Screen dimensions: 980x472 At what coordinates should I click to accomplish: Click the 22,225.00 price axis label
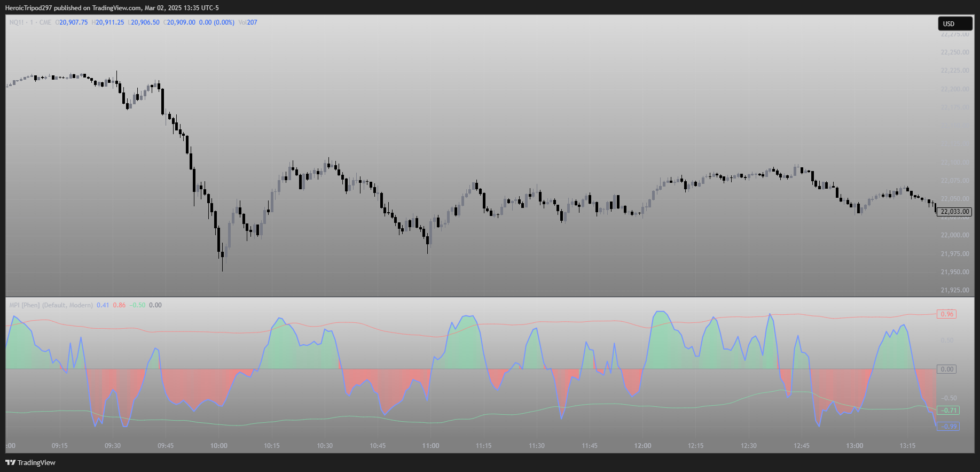pos(955,71)
